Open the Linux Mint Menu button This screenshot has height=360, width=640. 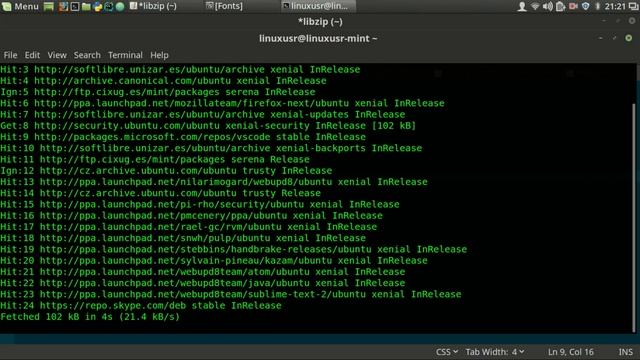coord(20,6)
